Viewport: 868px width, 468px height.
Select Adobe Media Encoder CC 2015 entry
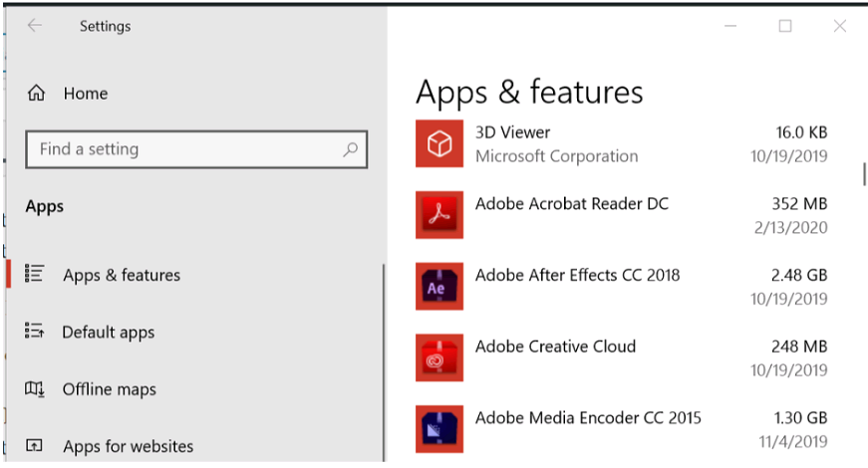click(588, 417)
